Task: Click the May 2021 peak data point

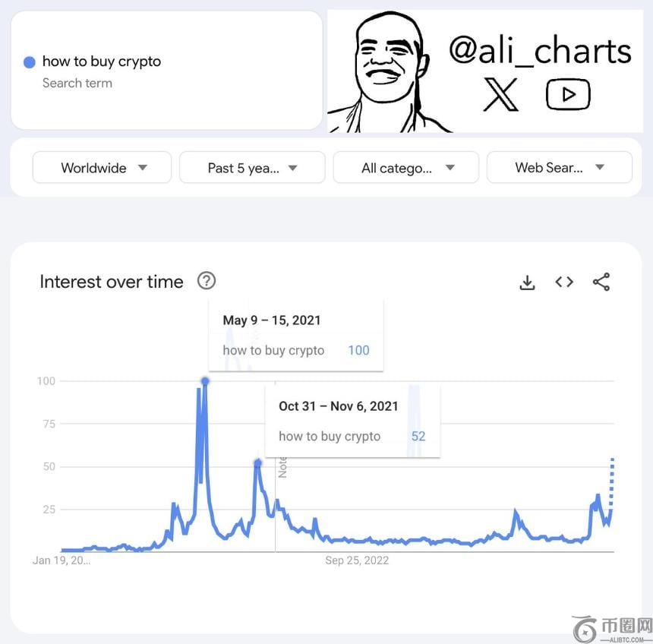Action: (205, 381)
